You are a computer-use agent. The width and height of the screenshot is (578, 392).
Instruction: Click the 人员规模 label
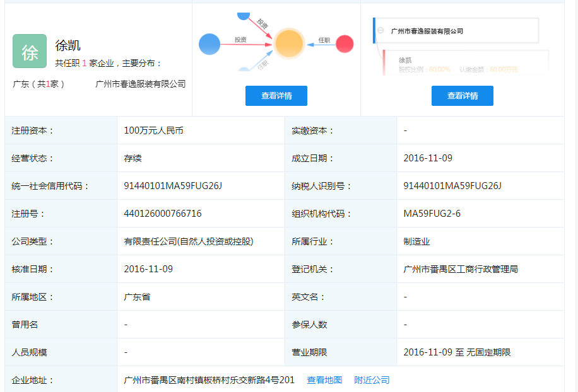29,352
